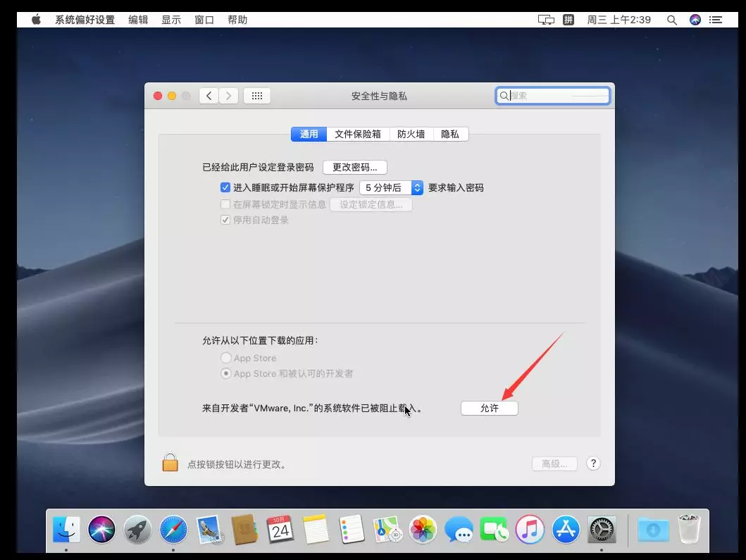746x560 pixels.
Task: Open the help question mark button
Action: tap(593, 463)
